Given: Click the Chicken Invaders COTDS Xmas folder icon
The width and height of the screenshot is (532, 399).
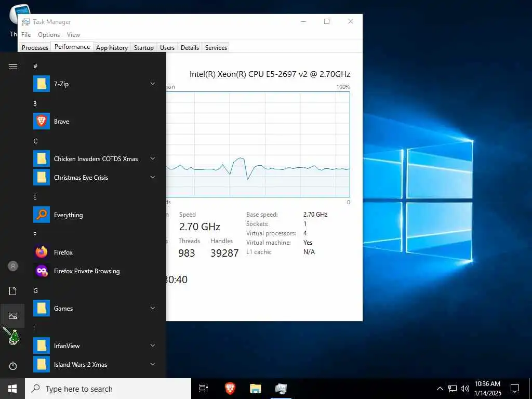Looking at the screenshot, I should [x=42, y=158].
